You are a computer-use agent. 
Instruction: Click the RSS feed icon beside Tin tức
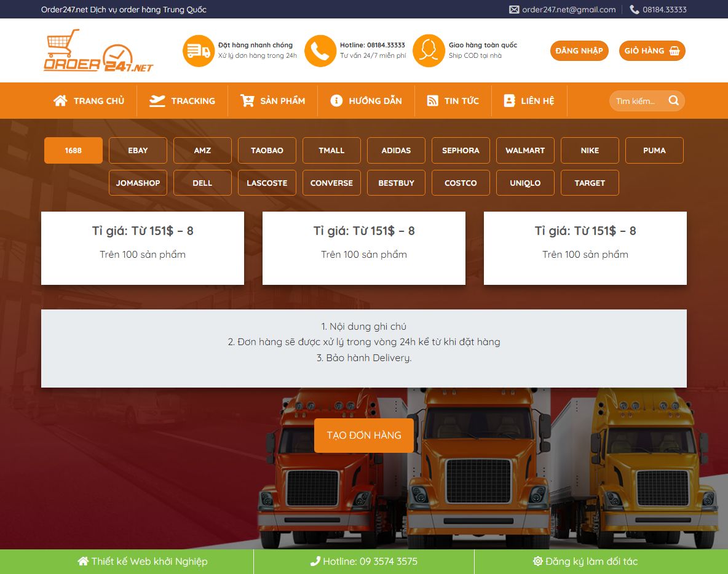point(432,101)
